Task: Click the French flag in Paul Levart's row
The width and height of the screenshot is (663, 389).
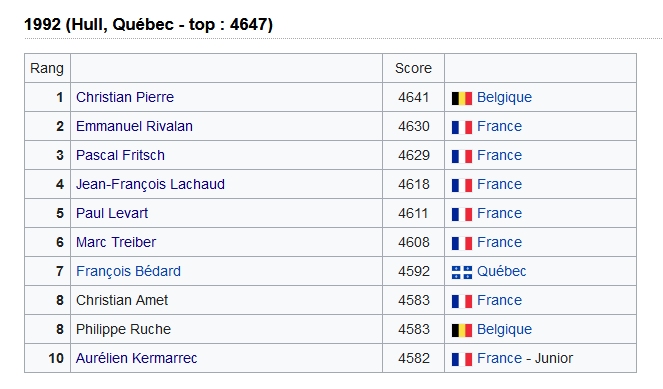Action: 462,214
